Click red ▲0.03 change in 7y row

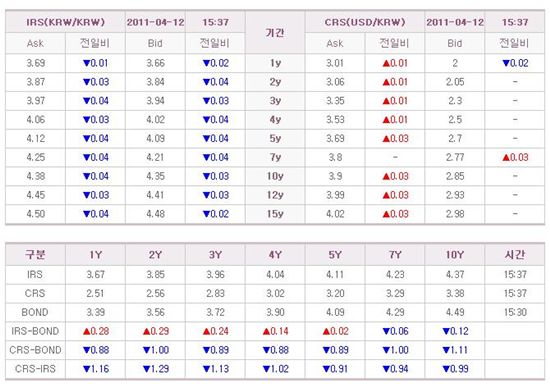pos(515,158)
